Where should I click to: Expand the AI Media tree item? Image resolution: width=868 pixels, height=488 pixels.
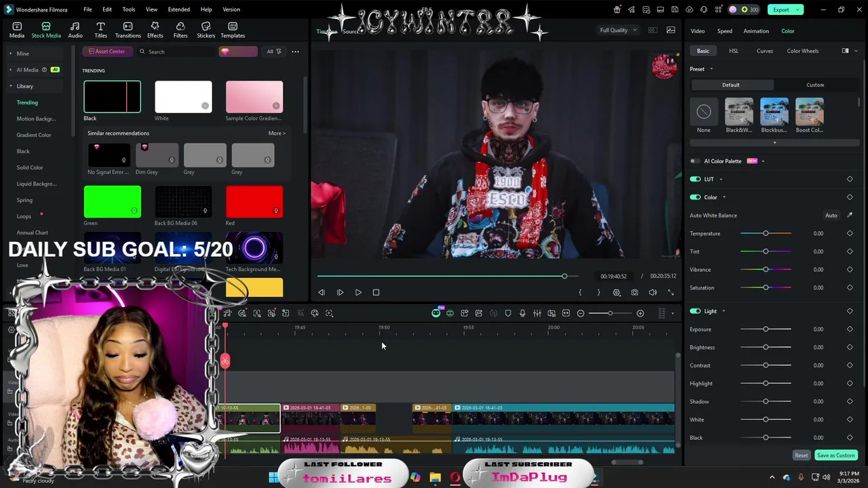point(10,70)
